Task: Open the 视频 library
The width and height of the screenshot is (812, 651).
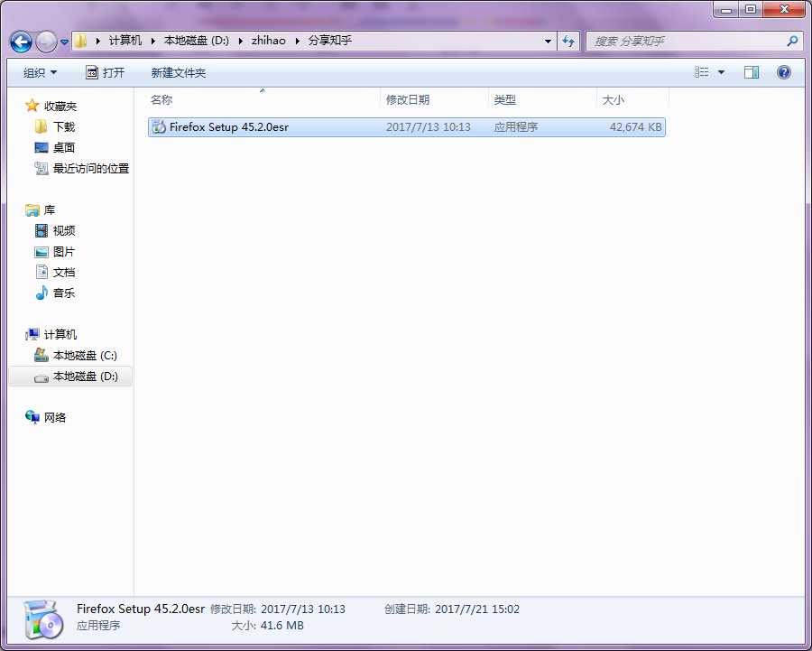Action: pos(64,230)
